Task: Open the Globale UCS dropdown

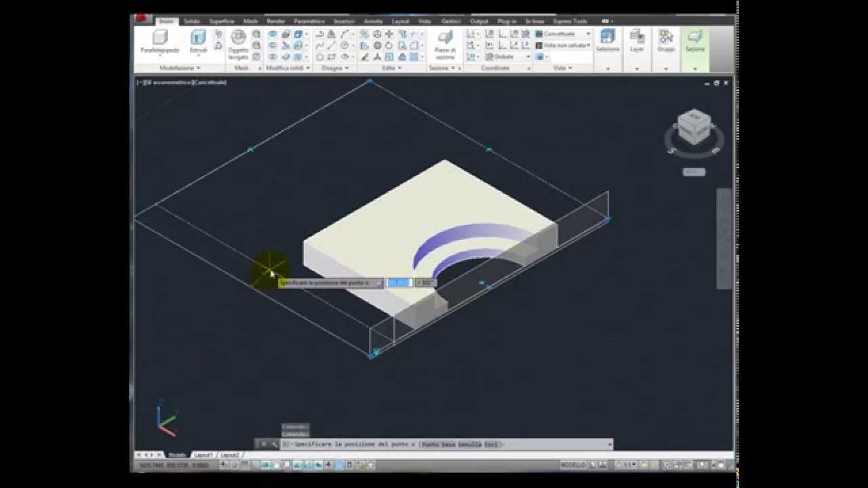Action: pos(508,57)
